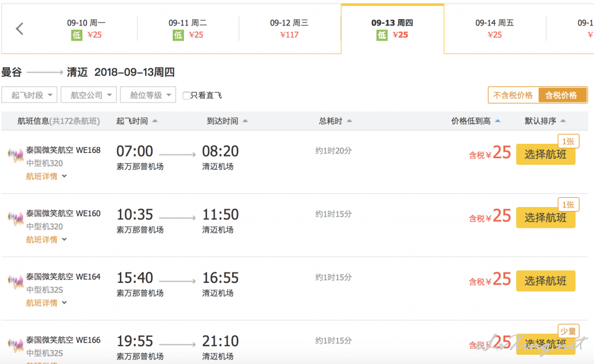The image size is (594, 364).
Task: Click arrival time 08:20
Action: click(220, 151)
